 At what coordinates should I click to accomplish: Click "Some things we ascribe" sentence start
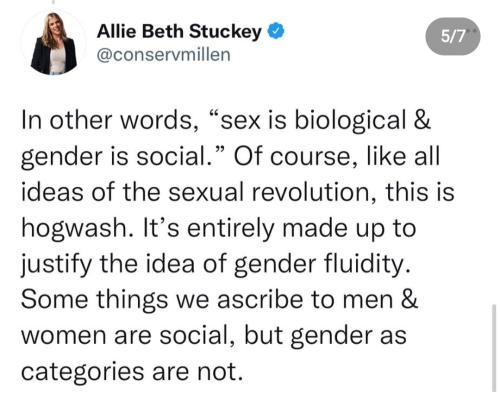(x=165, y=300)
